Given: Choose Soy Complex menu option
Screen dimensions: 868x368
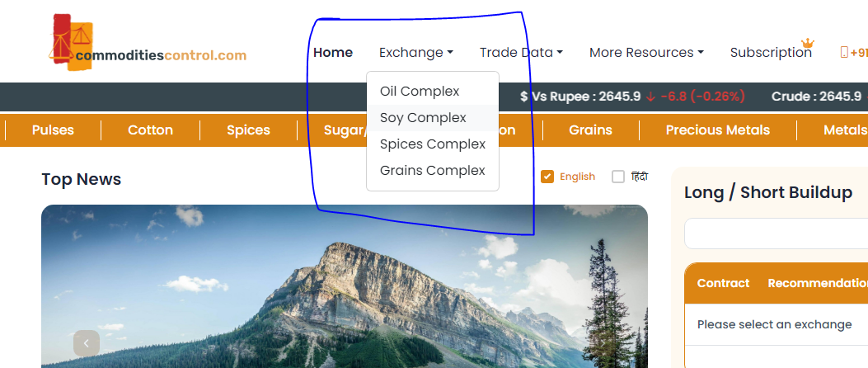Looking at the screenshot, I should tap(423, 118).
